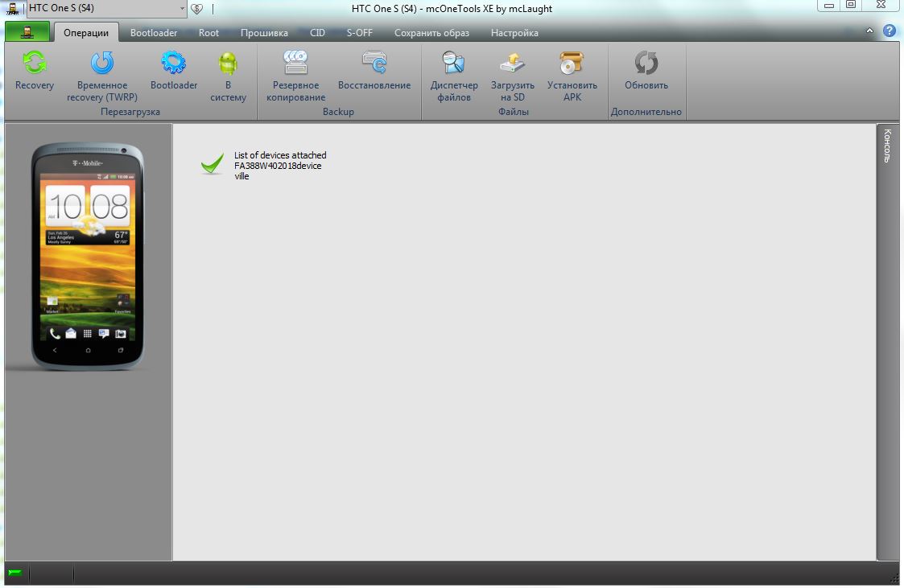Screen dimensions: 904x588
Task: Launch Восстановление restore function
Action: (374, 71)
